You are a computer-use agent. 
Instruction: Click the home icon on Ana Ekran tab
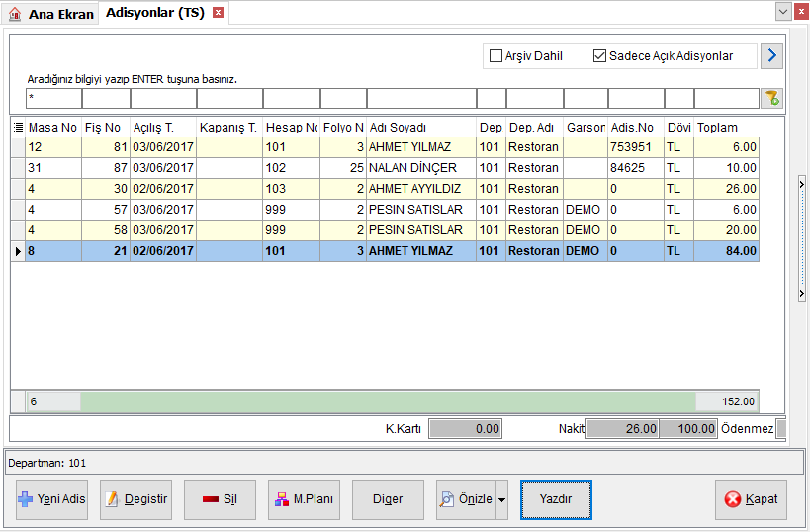15,14
